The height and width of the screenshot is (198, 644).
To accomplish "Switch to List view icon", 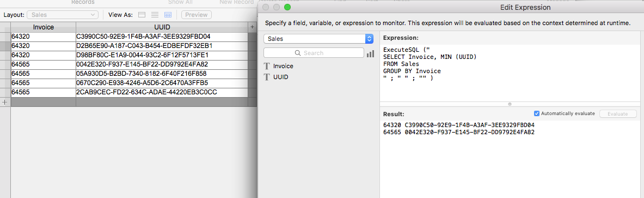I will coord(155,15).
